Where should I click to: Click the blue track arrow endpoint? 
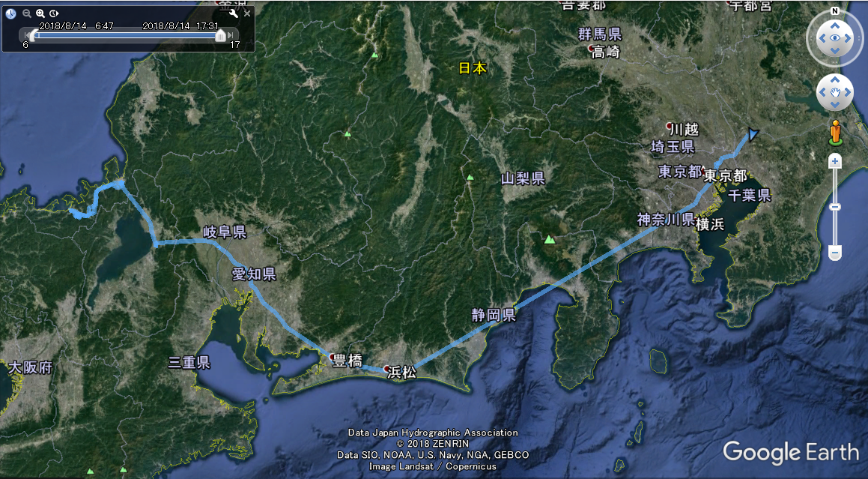point(753,133)
